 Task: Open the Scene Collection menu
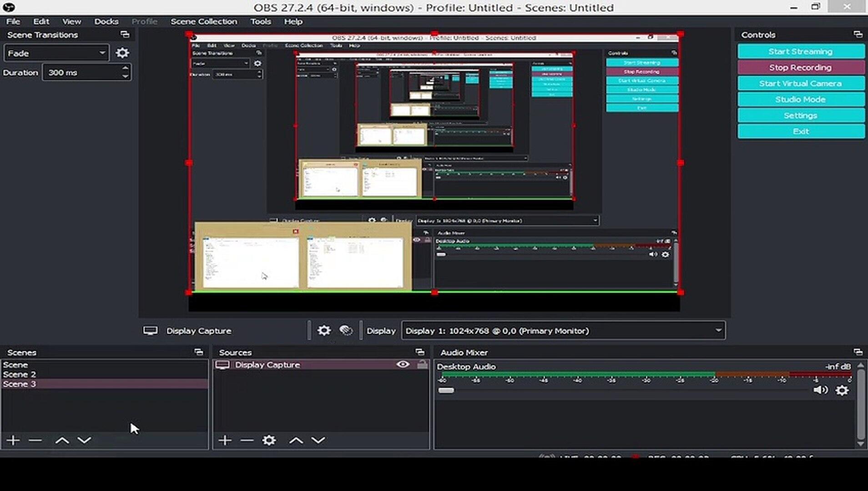tap(203, 21)
